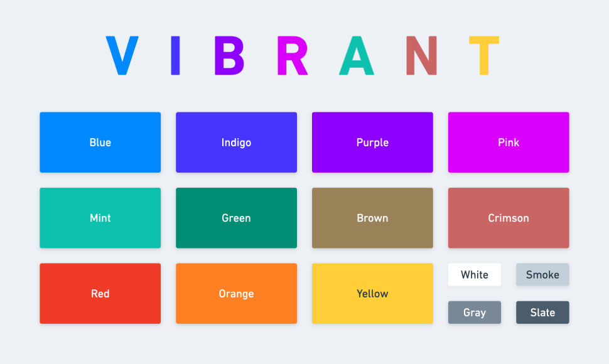Viewport: 609px width, 364px height.
Task: Pick the White swatch
Action: pyautogui.click(x=474, y=274)
